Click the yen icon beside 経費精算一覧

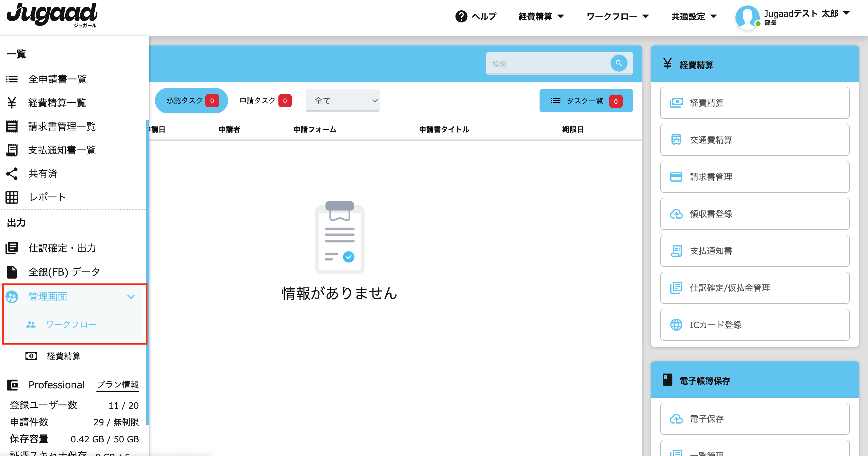pos(12,103)
